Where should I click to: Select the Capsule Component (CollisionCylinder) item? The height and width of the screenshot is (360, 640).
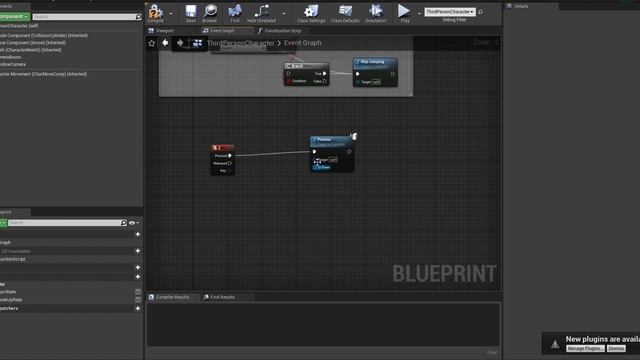pos(44,36)
